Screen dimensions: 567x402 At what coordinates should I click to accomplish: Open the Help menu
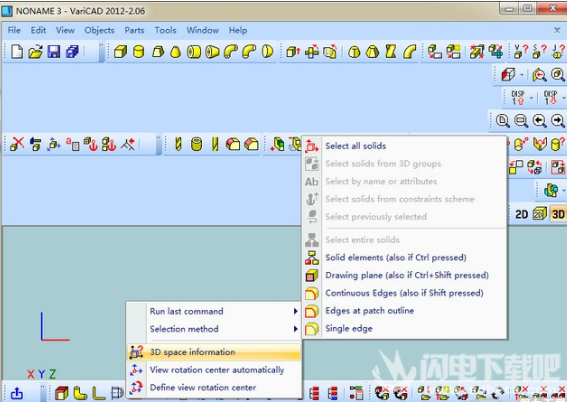(238, 30)
